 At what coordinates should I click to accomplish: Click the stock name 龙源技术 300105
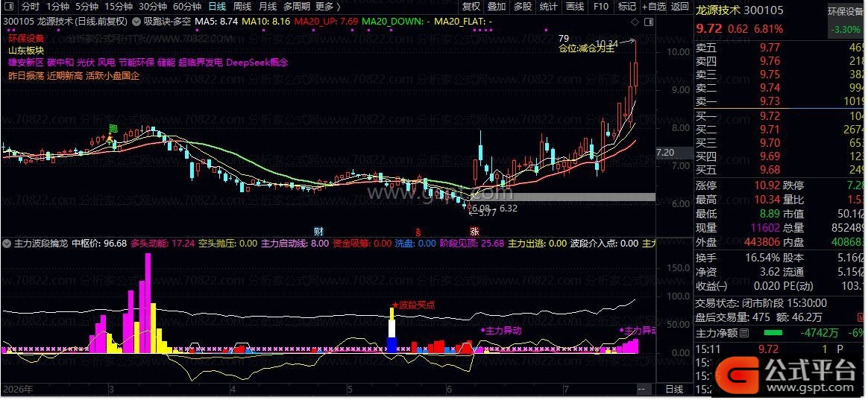click(739, 10)
